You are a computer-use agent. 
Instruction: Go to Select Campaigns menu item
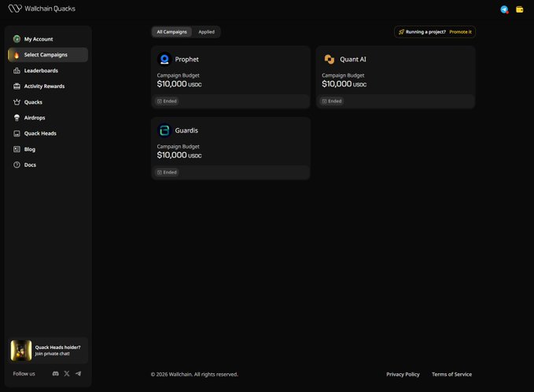coord(48,55)
